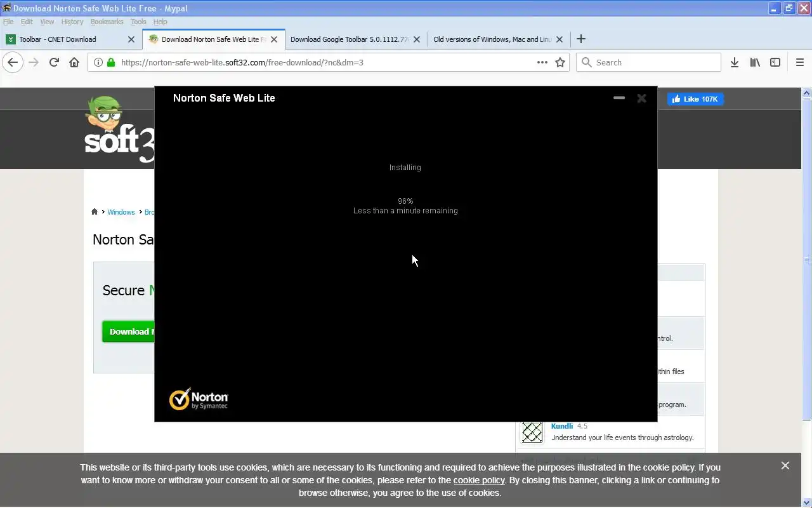Click the Norton by Symantec logo
Screen dimensions: 812x508
tap(199, 399)
